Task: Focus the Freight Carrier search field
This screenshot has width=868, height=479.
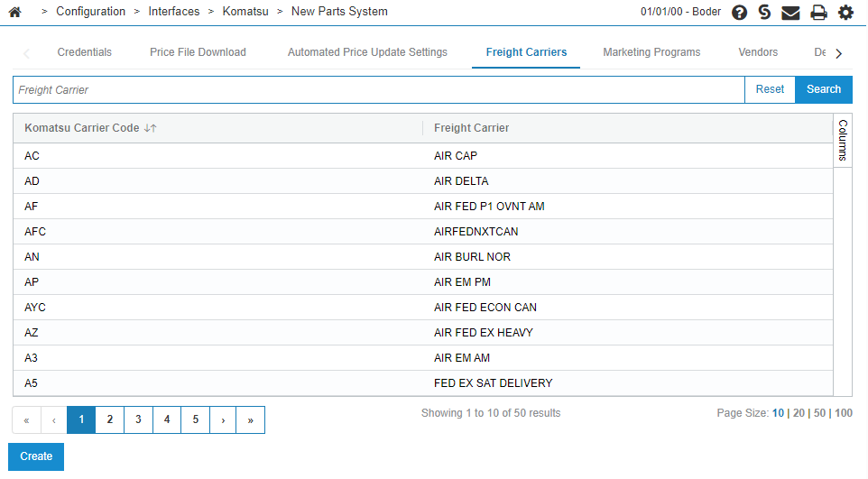Action: pyautogui.click(x=379, y=89)
